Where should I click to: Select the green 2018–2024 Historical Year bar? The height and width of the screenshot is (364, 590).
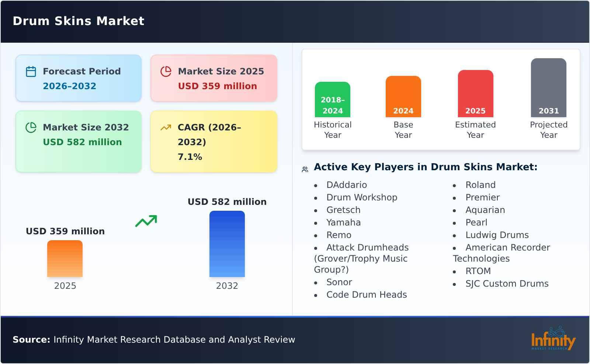(x=332, y=99)
